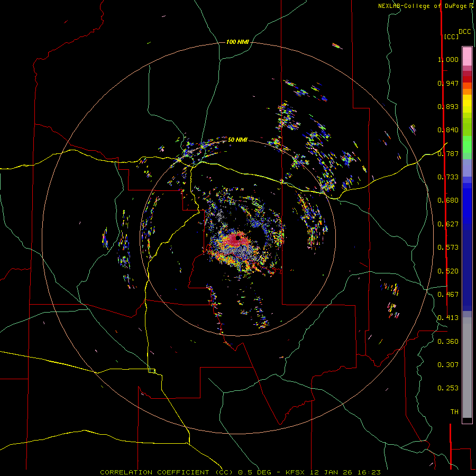Click the 0.360 value on the scale
The height and width of the screenshot is (476, 476).
448,342
